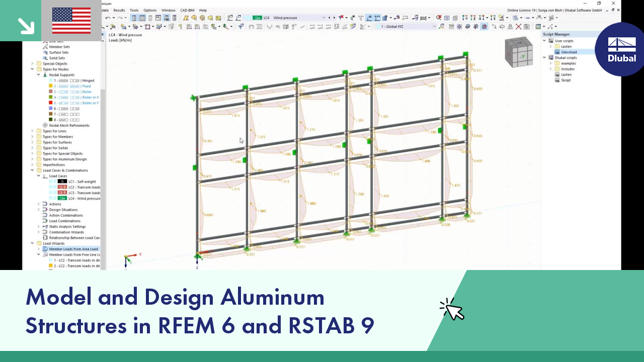Screen dimensions: 644x362
Task: Click the mirrored view warning triangle icon
Action: 511,27
